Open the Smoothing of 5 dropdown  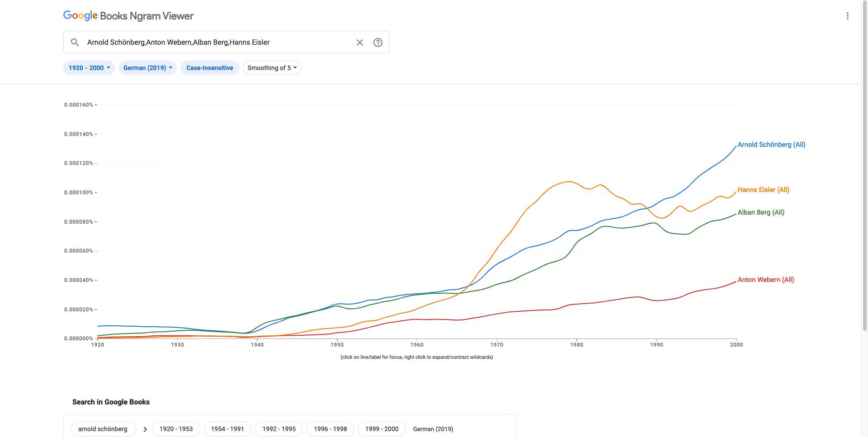tap(272, 68)
